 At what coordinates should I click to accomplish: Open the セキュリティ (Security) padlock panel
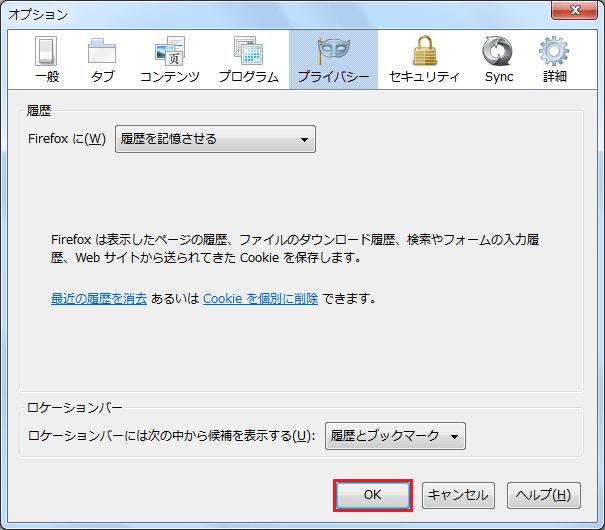coord(424,60)
